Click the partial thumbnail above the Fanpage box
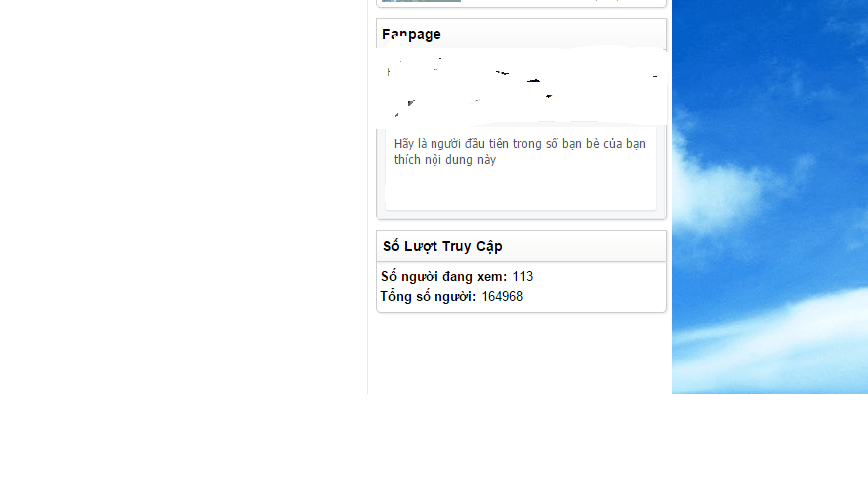The width and height of the screenshot is (868, 488). 422,1
